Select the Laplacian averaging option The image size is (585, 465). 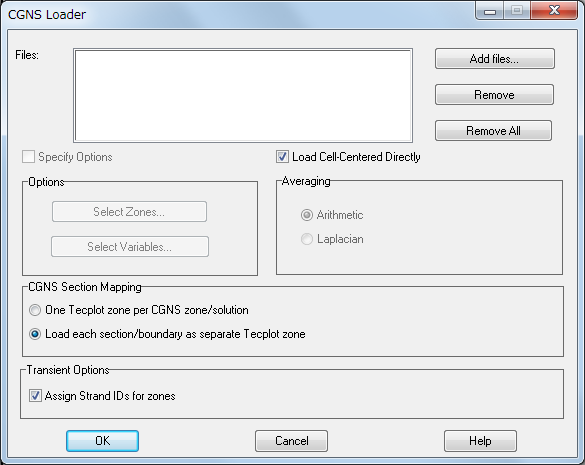307,239
